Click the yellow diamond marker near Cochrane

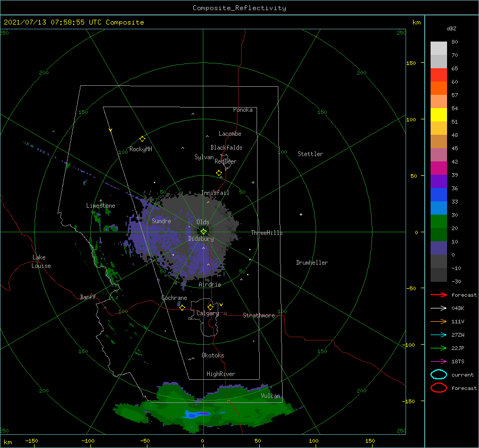click(183, 307)
